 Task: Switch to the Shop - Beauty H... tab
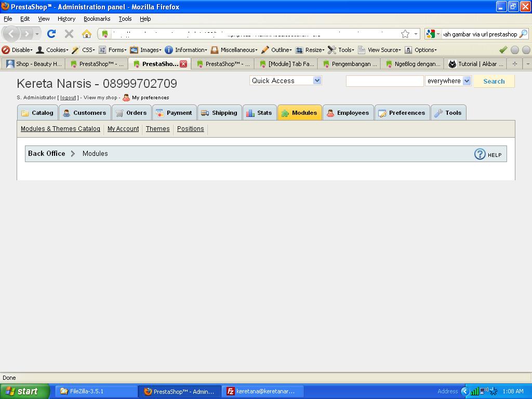[x=33, y=64]
